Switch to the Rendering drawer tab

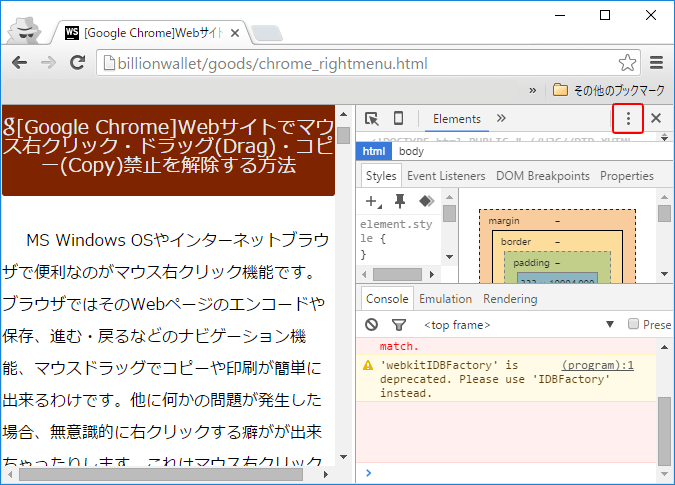510,299
